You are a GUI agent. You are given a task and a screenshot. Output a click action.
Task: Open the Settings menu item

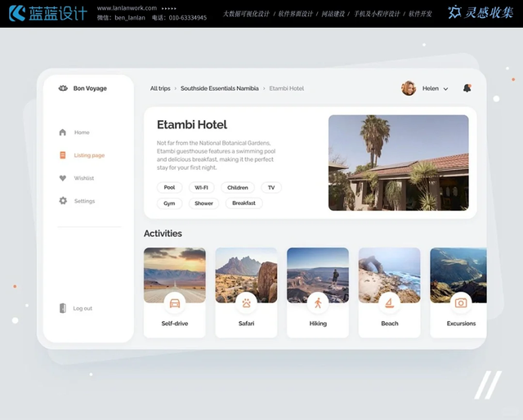(x=85, y=201)
